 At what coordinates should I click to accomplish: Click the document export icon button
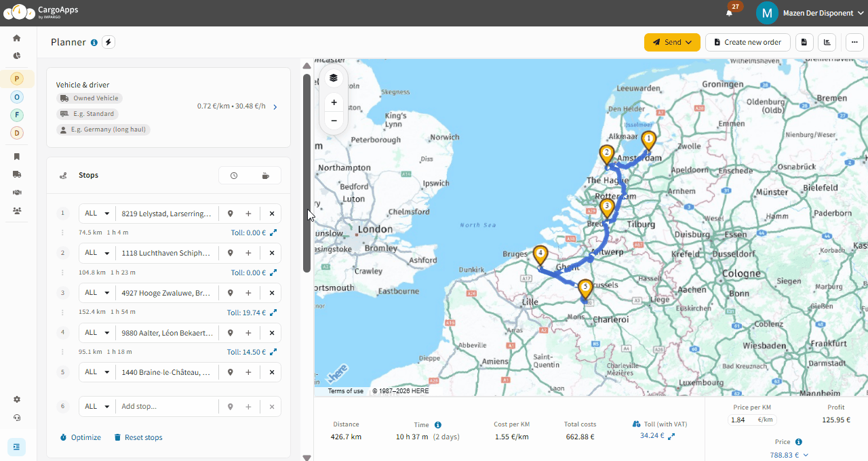click(x=804, y=42)
